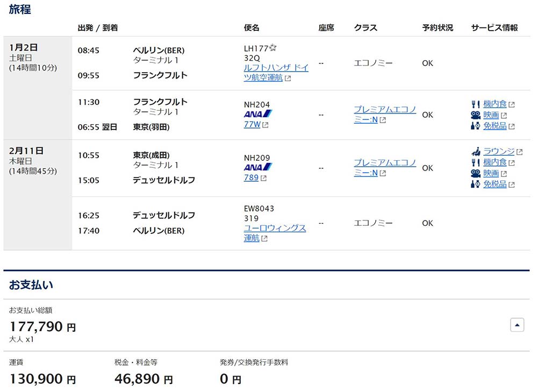The width and height of the screenshot is (538, 392).
Task: Open the 映画 link for flight NH204
Action: pos(491,115)
